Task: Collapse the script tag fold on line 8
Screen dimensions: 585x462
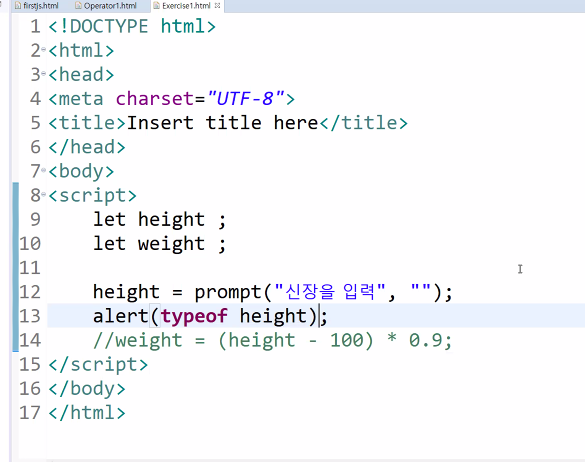Action: point(44,194)
